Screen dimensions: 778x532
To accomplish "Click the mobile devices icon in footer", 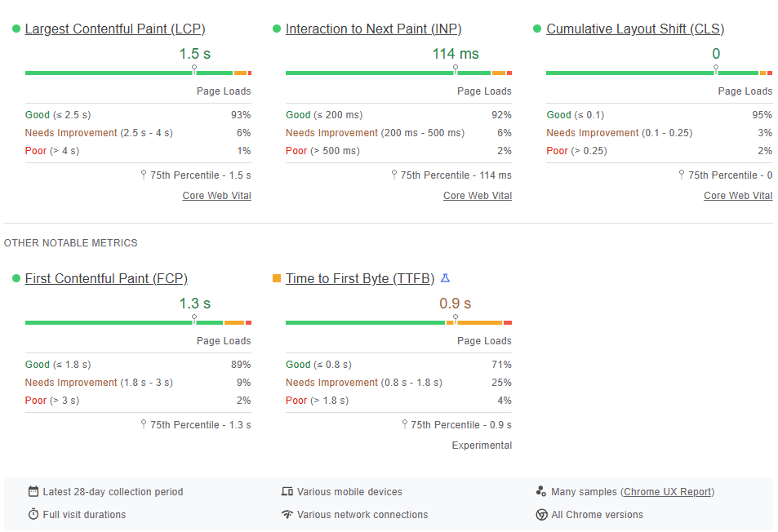I will click(x=287, y=491).
